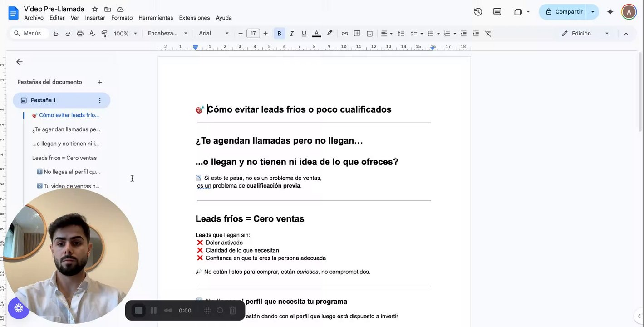Decrease the font size with minus
This screenshot has height=327, width=644.
(x=241, y=34)
